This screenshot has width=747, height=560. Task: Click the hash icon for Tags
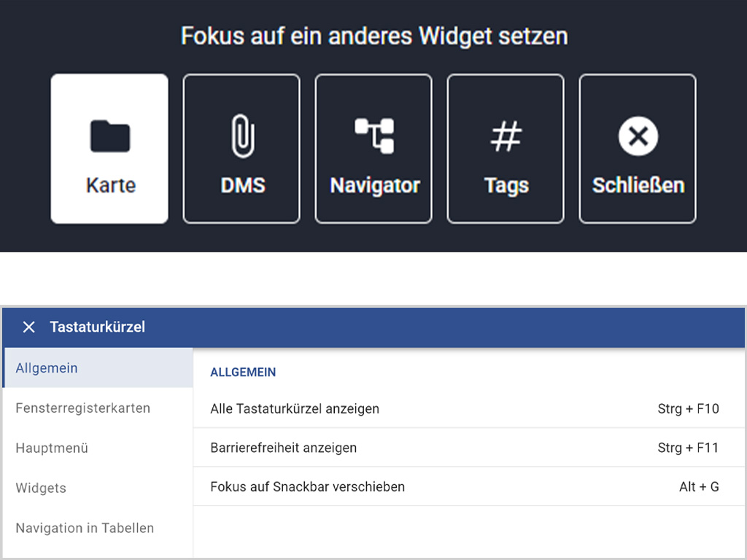[506, 137]
